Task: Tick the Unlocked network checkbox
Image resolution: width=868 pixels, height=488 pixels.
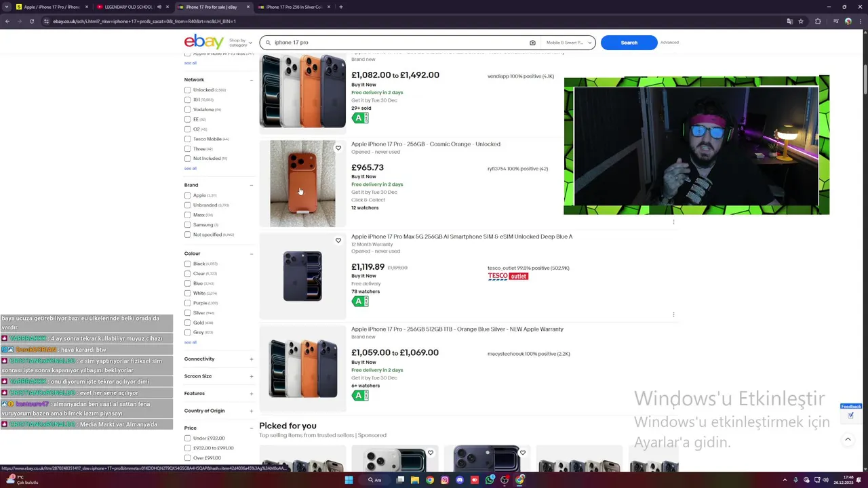Action: 187,89
